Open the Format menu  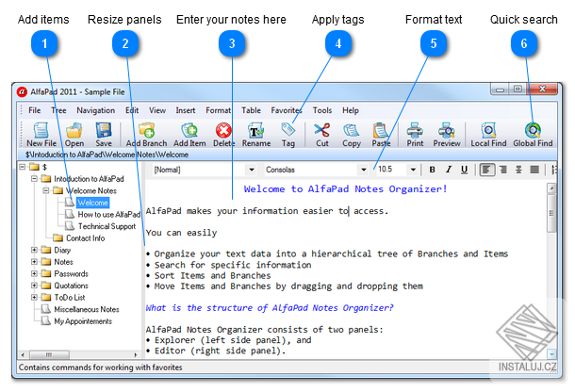[218, 110]
